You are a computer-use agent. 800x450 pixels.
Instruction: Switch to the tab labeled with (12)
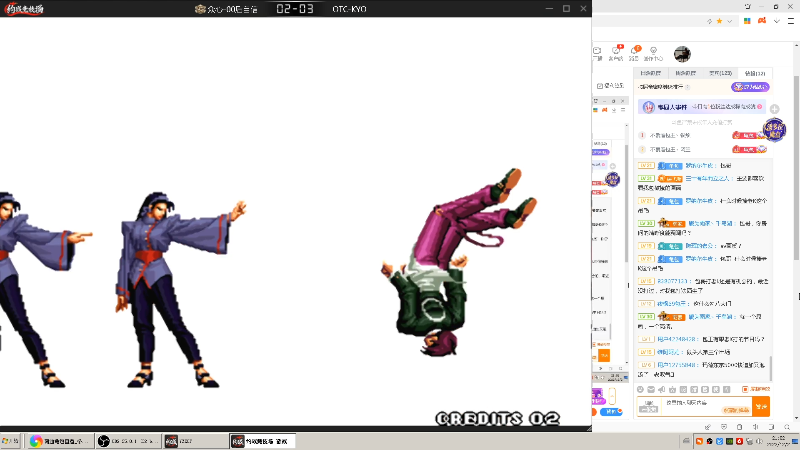(755, 73)
